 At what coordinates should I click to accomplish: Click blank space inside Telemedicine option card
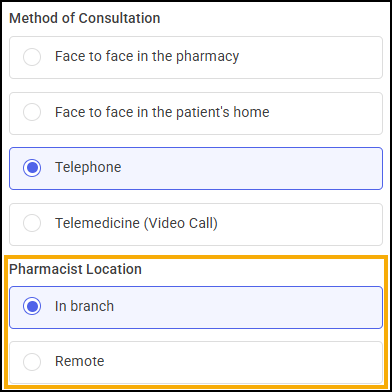coord(300,224)
